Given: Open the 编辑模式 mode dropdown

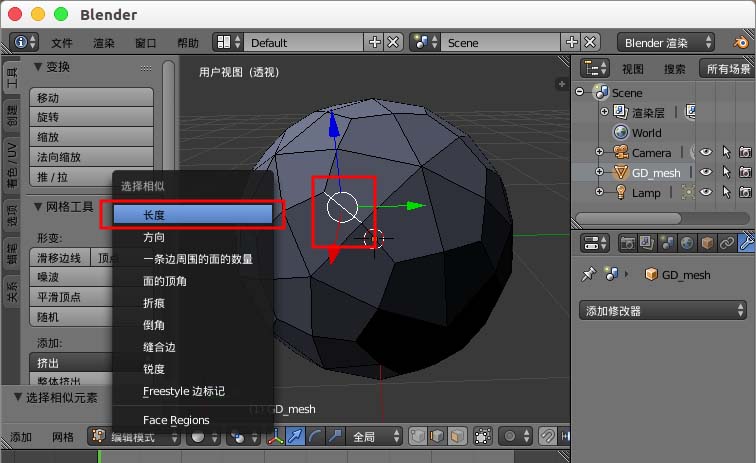Looking at the screenshot, I should pyautogui.click(x=133, y=437).
